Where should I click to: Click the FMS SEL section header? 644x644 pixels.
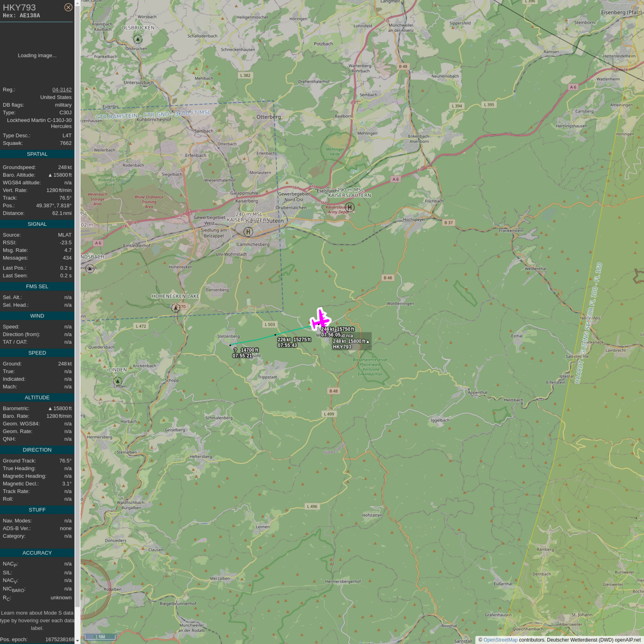coord(37,286)
